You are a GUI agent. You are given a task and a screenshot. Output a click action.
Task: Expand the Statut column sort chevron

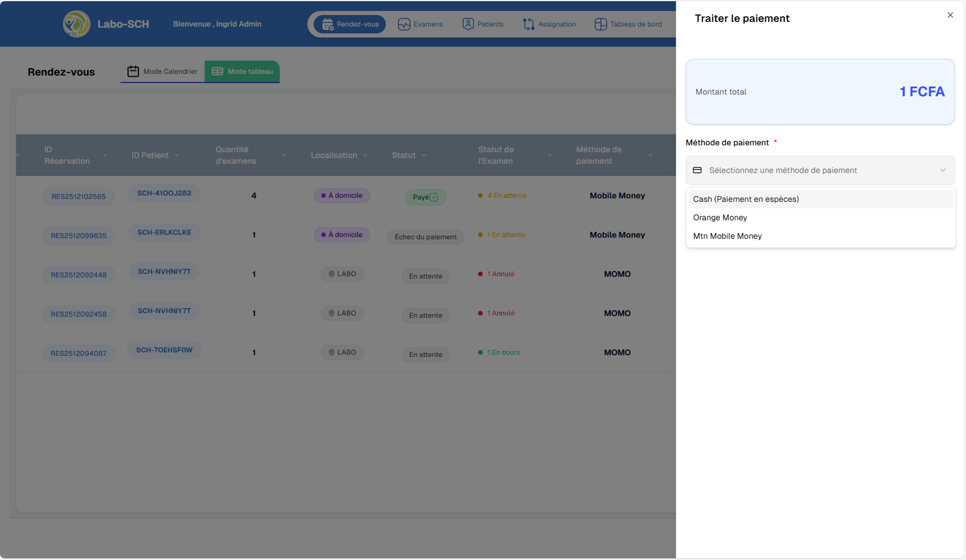tap(424, 156)
